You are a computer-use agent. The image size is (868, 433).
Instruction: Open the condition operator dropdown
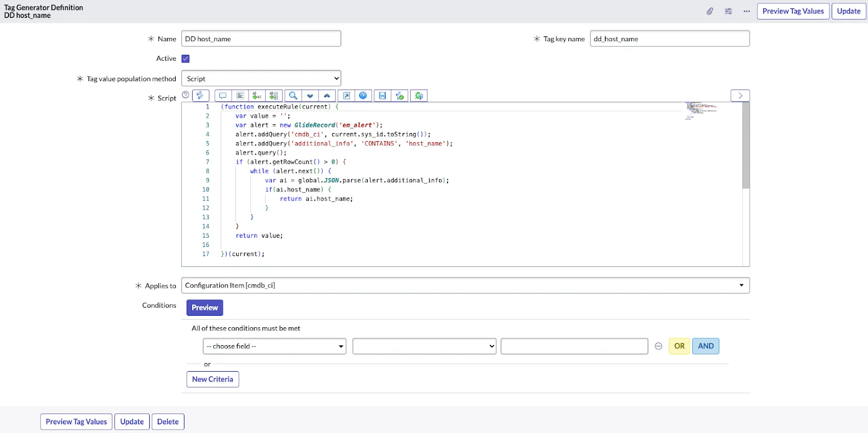point(424,346)
